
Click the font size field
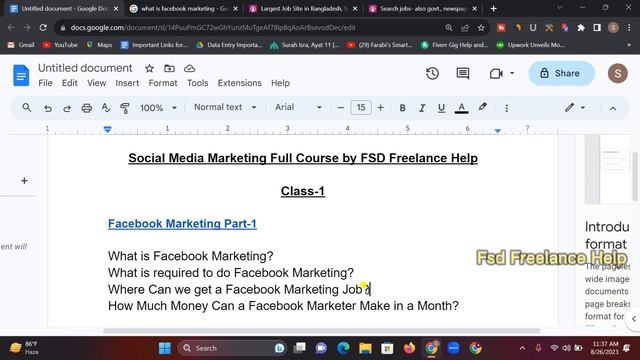[361, 108]
